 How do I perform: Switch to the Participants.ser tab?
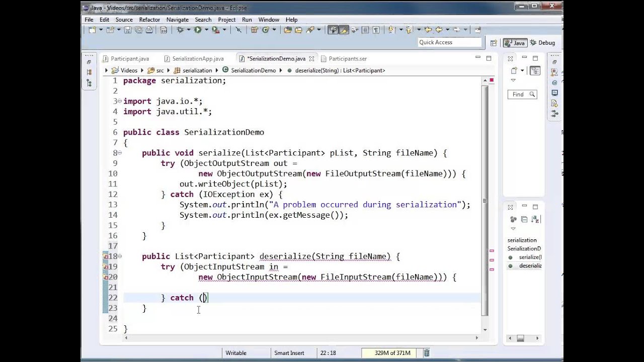point(343,59)
